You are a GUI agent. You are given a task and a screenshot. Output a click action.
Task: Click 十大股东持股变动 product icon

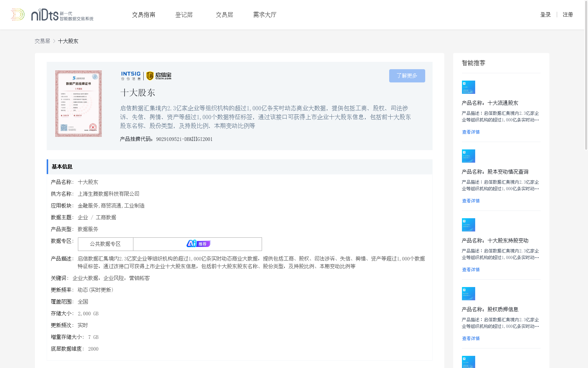pyautogui.click(x=469, y=225)
